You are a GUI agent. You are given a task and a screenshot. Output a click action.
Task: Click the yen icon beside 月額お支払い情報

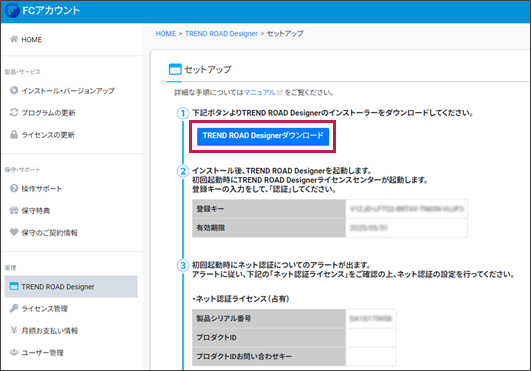click(x=14, y=330)
